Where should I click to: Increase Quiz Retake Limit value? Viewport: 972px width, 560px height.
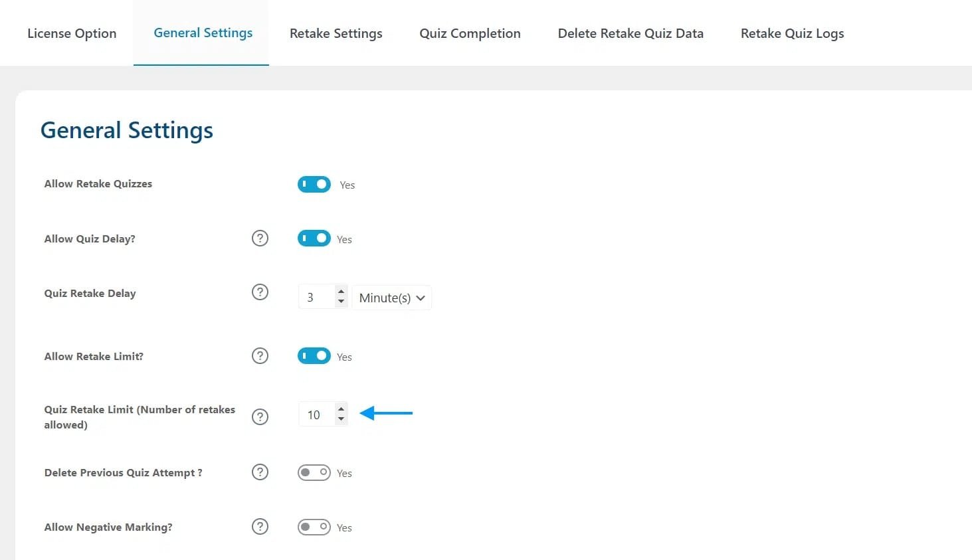[341, 409]
